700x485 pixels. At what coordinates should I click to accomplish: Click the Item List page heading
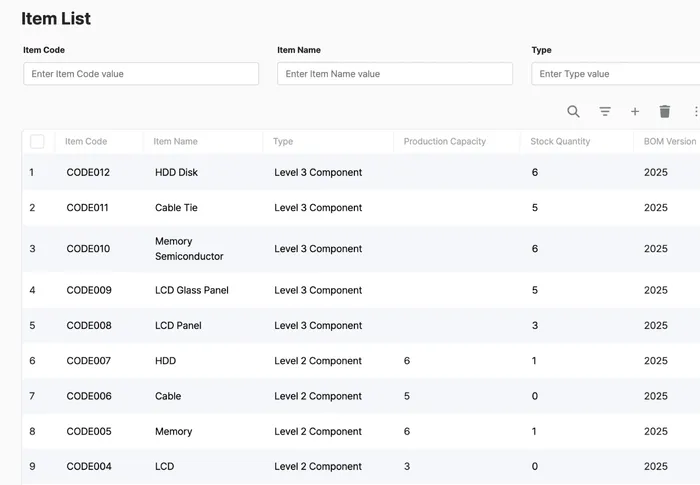point(56,18)
